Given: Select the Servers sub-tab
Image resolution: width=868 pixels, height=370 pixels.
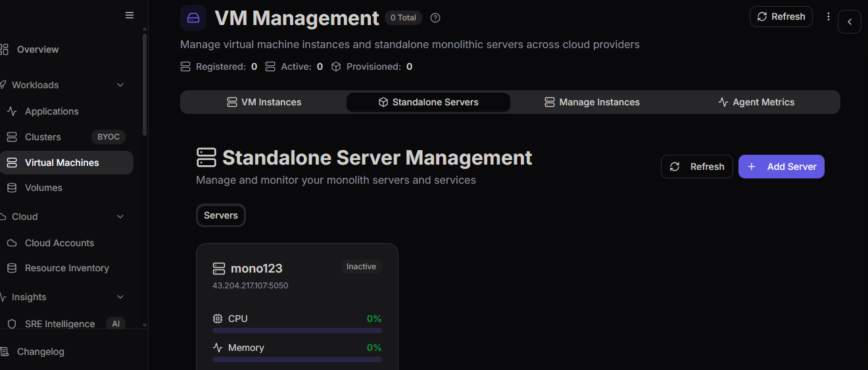Looking at the screenshot, I should pyautogui.click(x=221, y=215).
